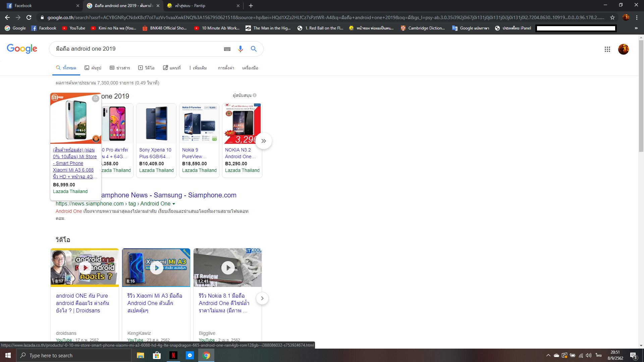
Task: Open a new browser tab
Action: (251, 6)
